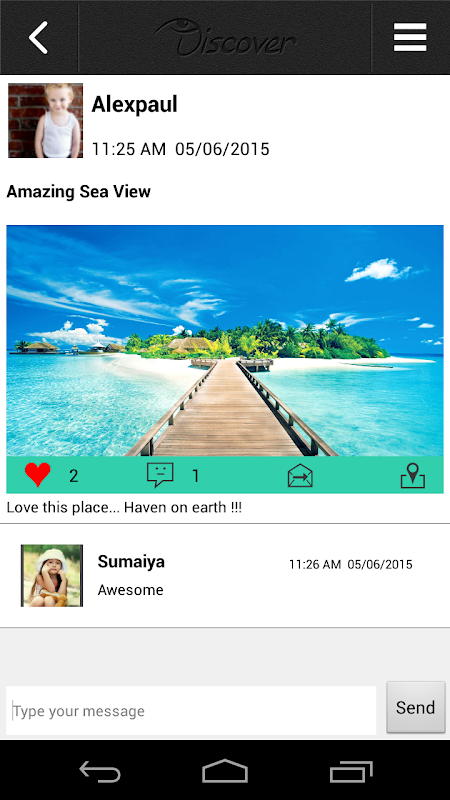450x800 pixels.
Task: Share post using envelope arrow icon
Action: coord(300,476)
